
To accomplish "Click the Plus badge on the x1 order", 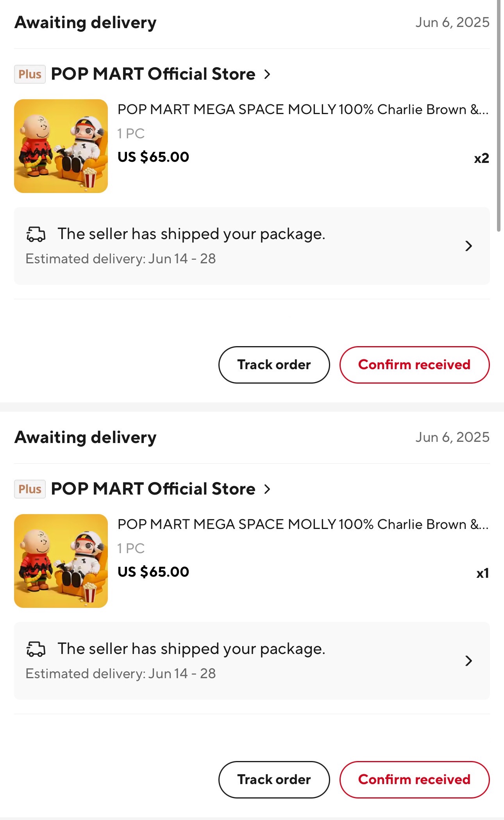I will 30,489.
